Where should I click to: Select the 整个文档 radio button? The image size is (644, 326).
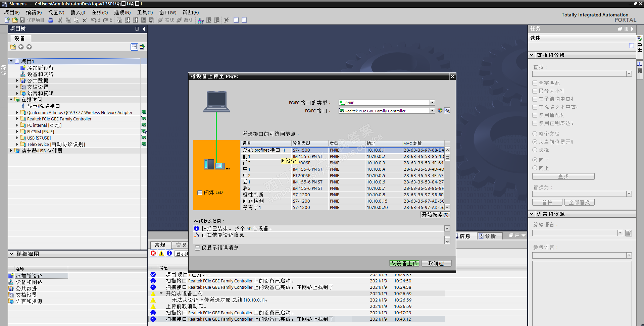535,134
